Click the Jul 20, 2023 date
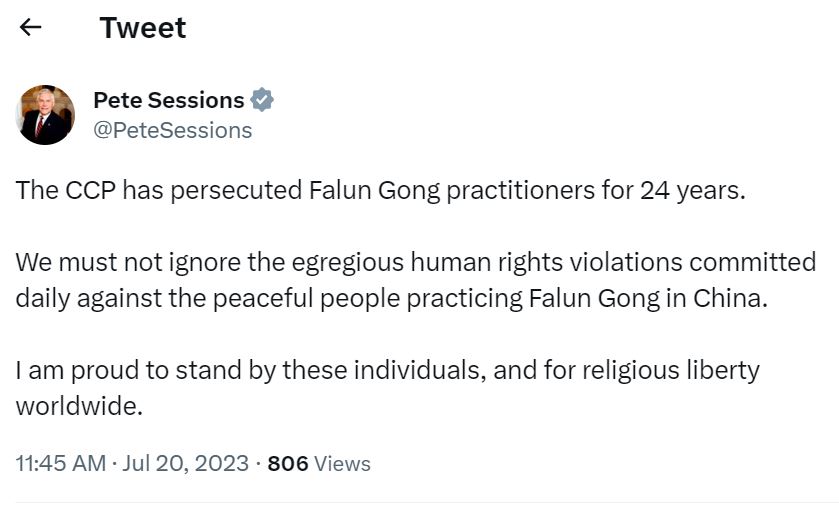The height and width of the screenshot is (509, 839). click(x=186, y=464)
